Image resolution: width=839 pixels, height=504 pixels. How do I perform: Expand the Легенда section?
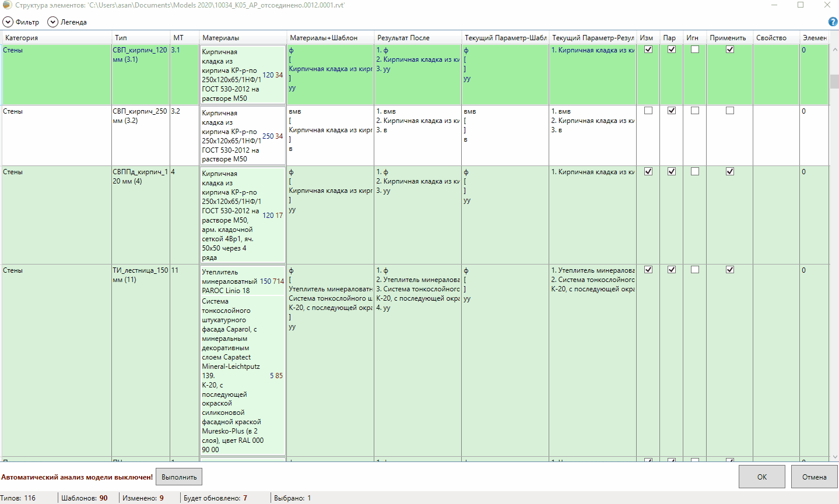click(67, 22)
